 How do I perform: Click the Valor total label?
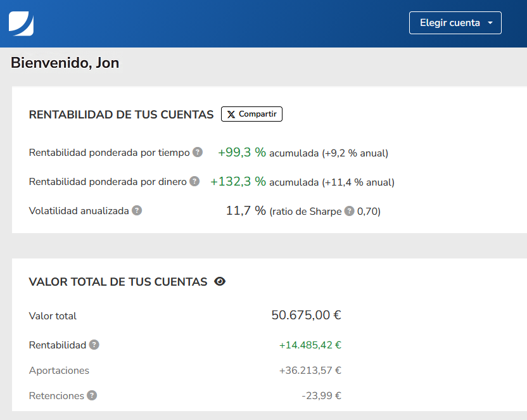pyautogui.click(x=53, y=316)
